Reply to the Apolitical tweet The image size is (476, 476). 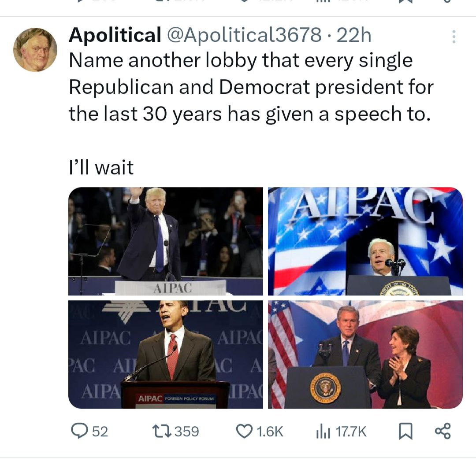(80, 431)
